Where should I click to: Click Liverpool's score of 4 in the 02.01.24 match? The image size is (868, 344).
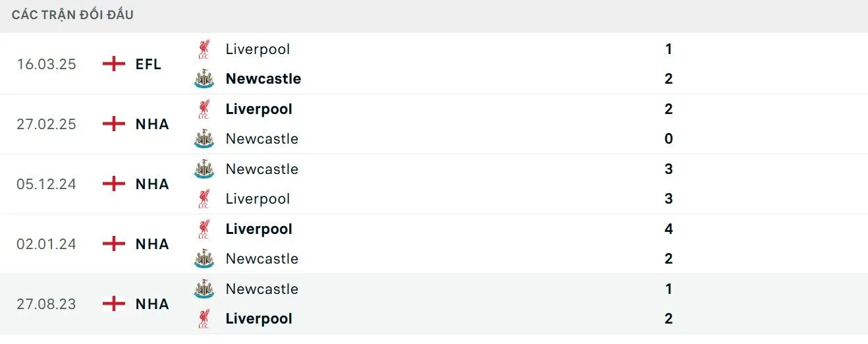tap(668, 229)
